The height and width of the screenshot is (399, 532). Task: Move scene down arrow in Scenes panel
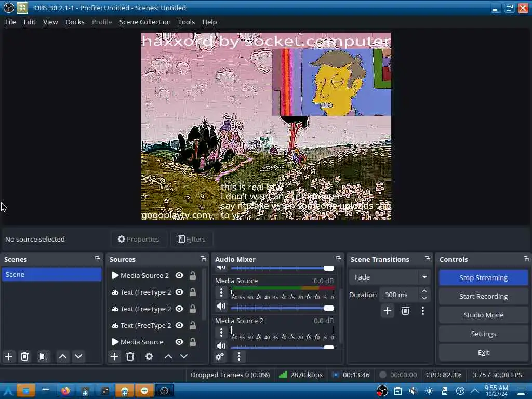(x=78, y=356)
